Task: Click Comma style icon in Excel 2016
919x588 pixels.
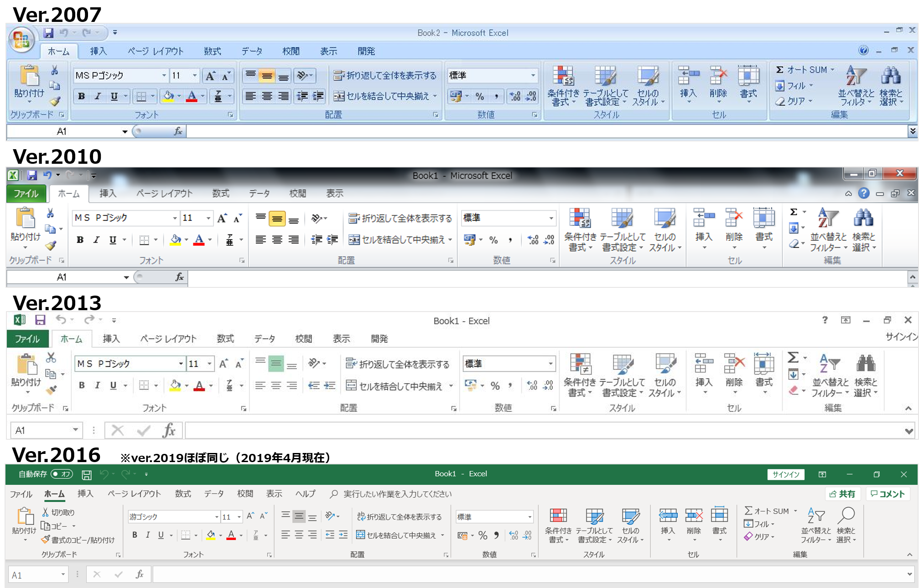Action: 496,535
